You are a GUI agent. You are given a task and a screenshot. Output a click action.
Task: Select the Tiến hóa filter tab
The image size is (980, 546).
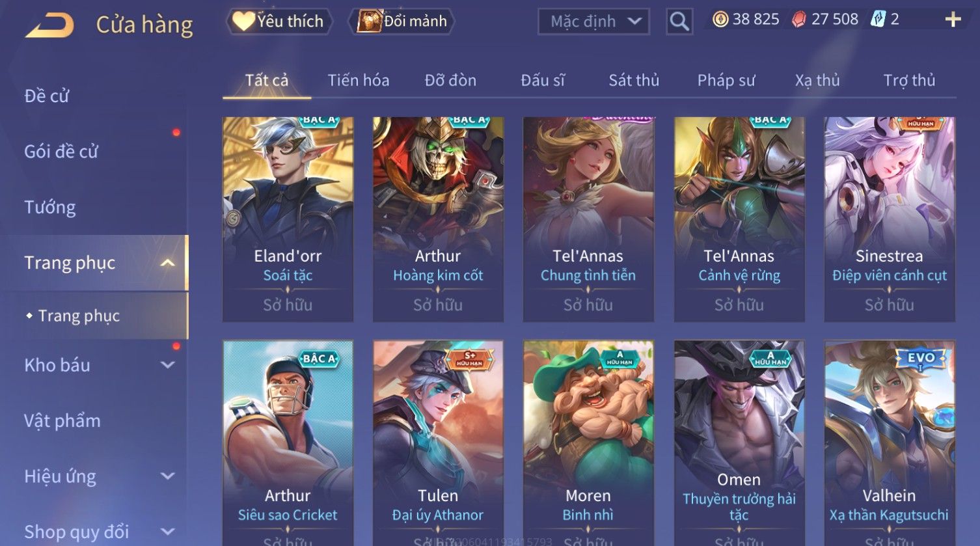pyautogui.click(x=358, y=80)
